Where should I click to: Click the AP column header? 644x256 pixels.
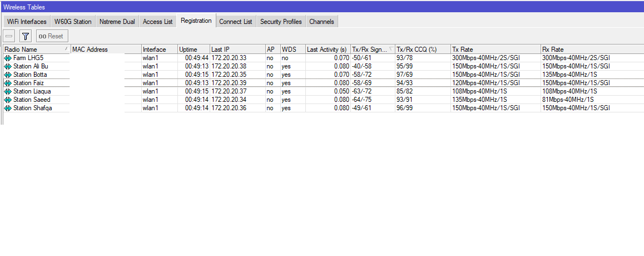coord(273,50)
